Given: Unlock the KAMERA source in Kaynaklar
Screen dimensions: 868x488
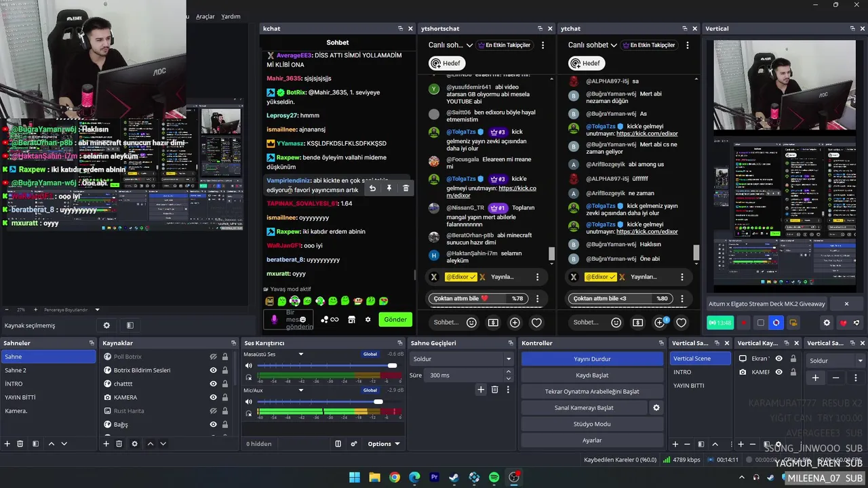Looking at the screenshot, I should (225, 397).
